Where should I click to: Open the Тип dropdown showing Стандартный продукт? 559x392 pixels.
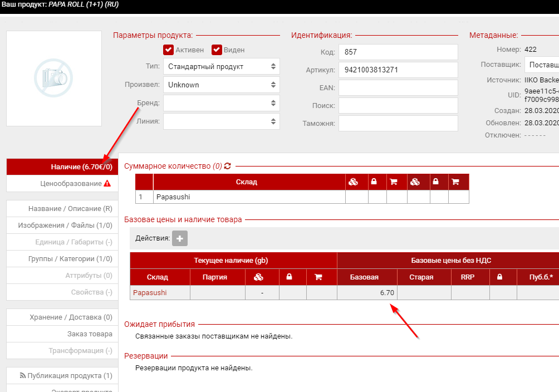click(221, 67)
